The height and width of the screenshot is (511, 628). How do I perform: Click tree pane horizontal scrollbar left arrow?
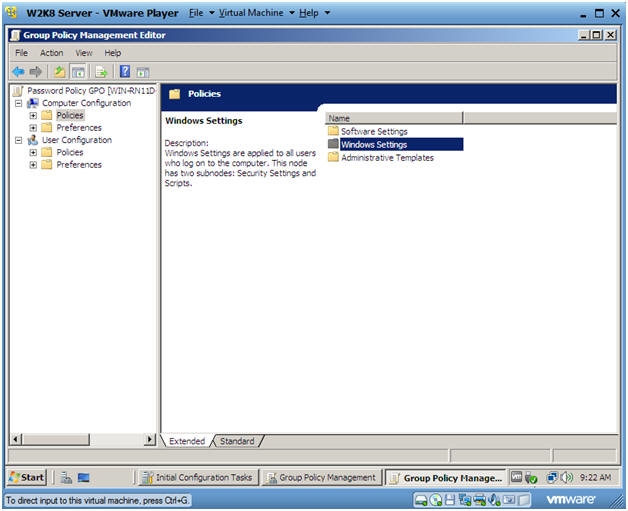[16, 440]
